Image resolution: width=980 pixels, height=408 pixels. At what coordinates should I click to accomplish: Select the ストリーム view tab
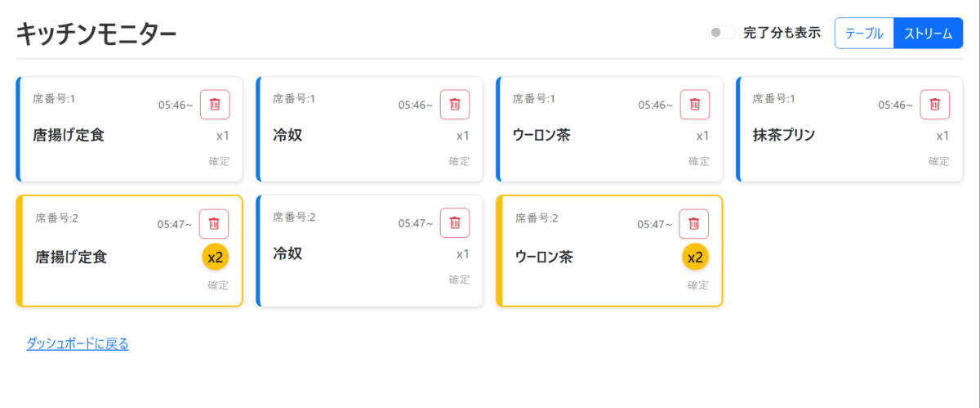pyautogui.click(x=928, y=34)
